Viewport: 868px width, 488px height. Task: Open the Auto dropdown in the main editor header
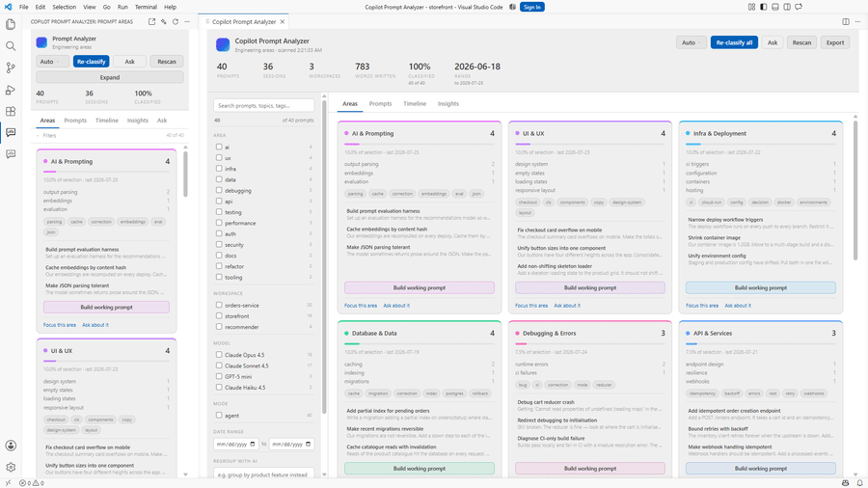(x=691, y=42)
